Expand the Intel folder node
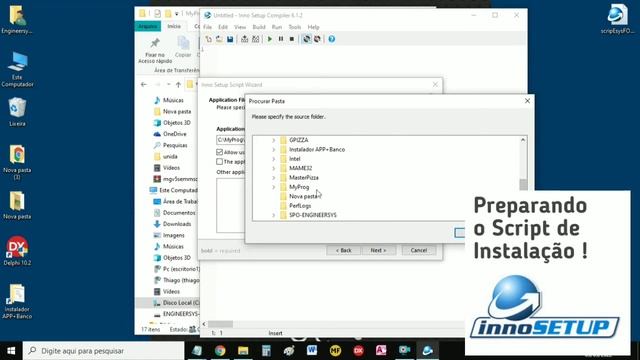The image size is (640, 360). point(274,159)
